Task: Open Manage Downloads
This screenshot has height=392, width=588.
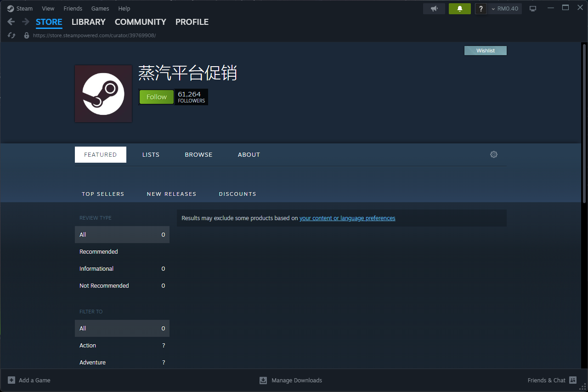Action: [297, 380]
